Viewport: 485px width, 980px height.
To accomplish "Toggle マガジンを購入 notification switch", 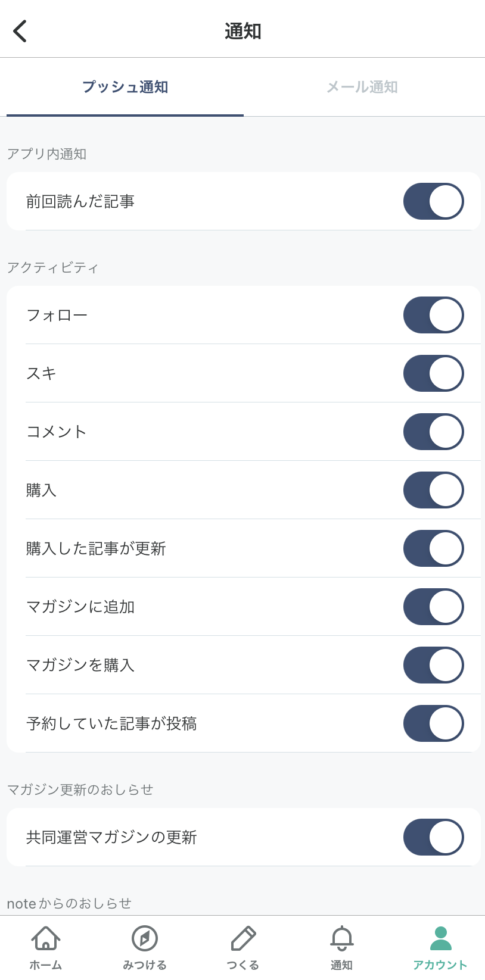I will point(433,665).
